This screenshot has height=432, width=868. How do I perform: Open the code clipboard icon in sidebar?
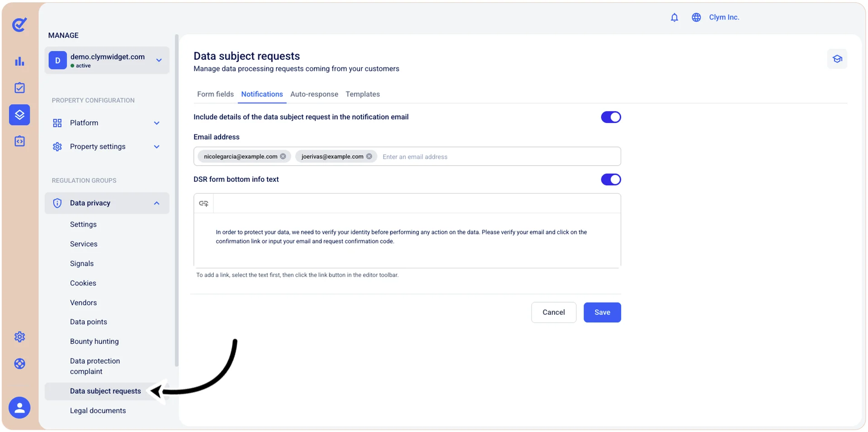19,141
